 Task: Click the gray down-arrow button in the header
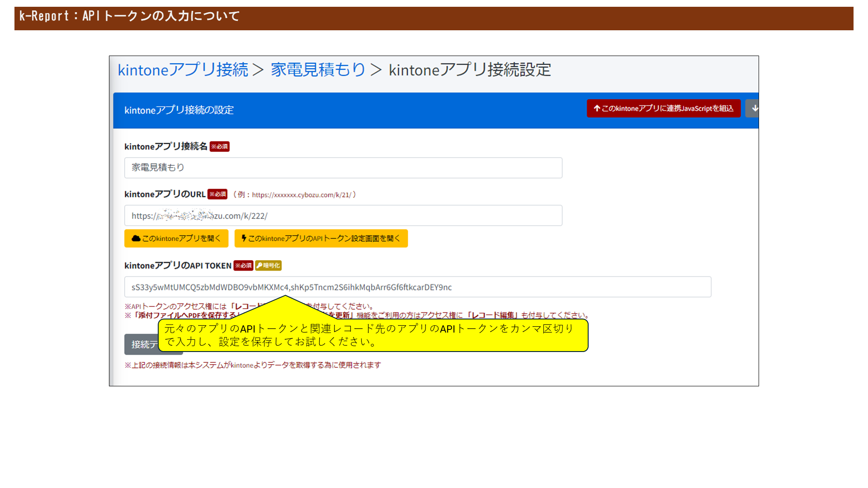click(x=754, y=108)
